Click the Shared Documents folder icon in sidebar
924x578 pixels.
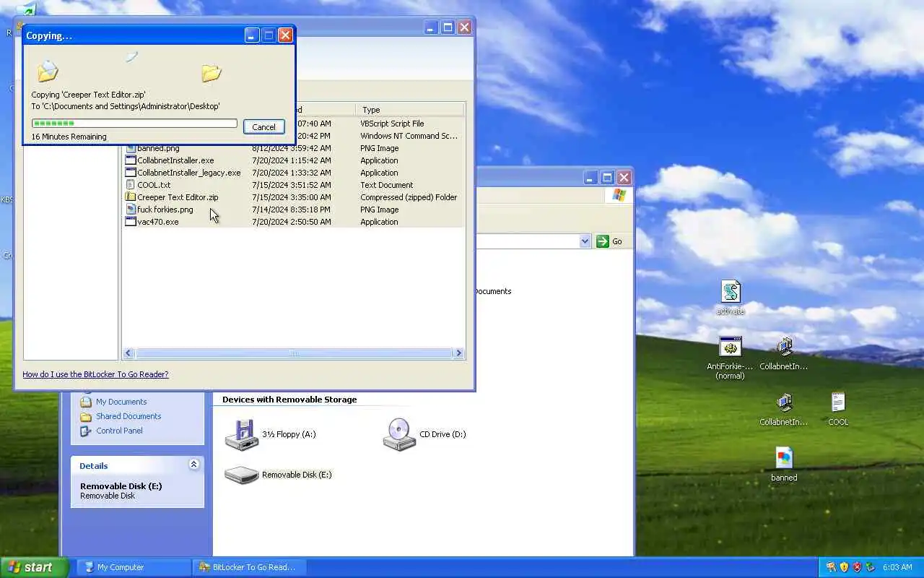(x=86, y=416)
